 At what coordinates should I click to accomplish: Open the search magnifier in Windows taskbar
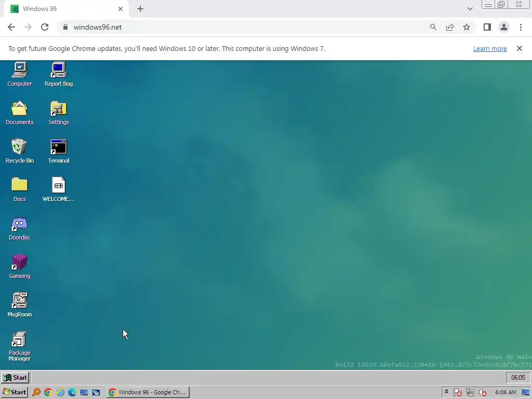point(36,392)
